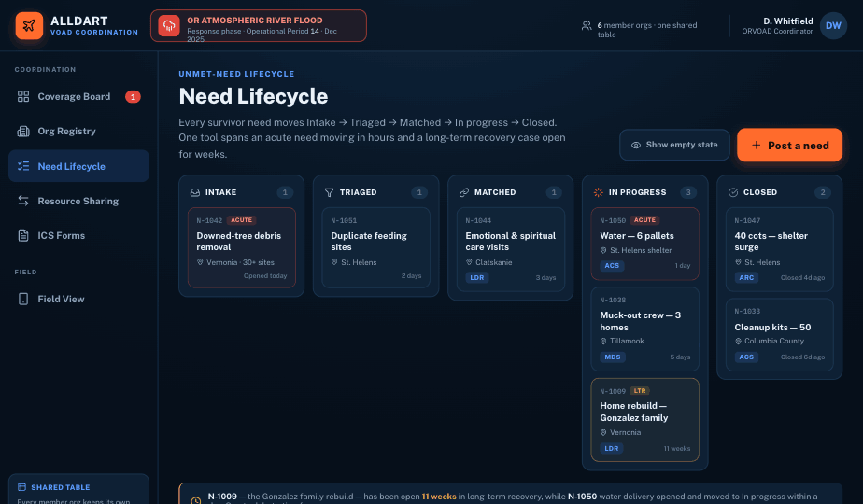Click the Org Registry building icon

23,131
